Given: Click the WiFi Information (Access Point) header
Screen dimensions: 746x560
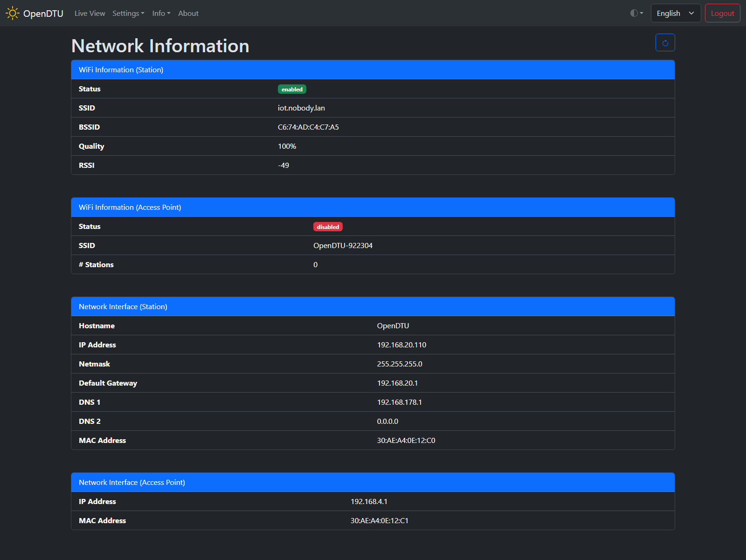Looking at the screenshot, I should (x=373, y=207).
